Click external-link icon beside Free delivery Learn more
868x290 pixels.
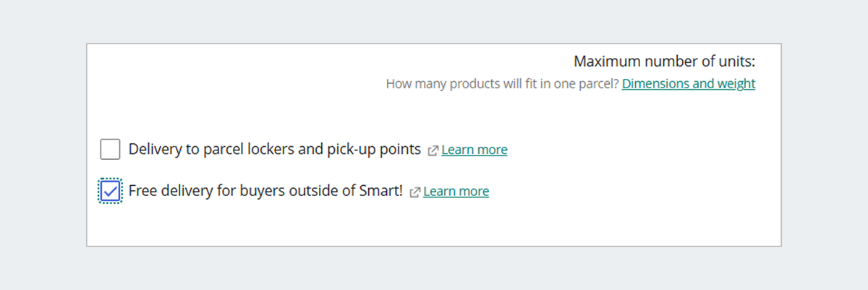(x=415, y=192)
